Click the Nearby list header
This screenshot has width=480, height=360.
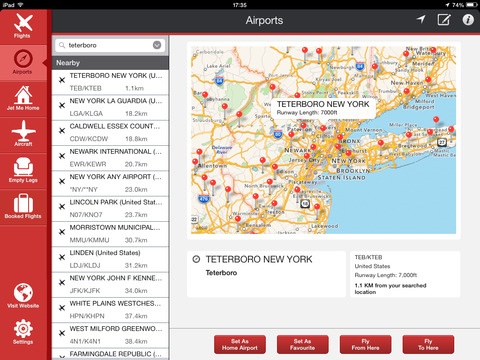110,63
